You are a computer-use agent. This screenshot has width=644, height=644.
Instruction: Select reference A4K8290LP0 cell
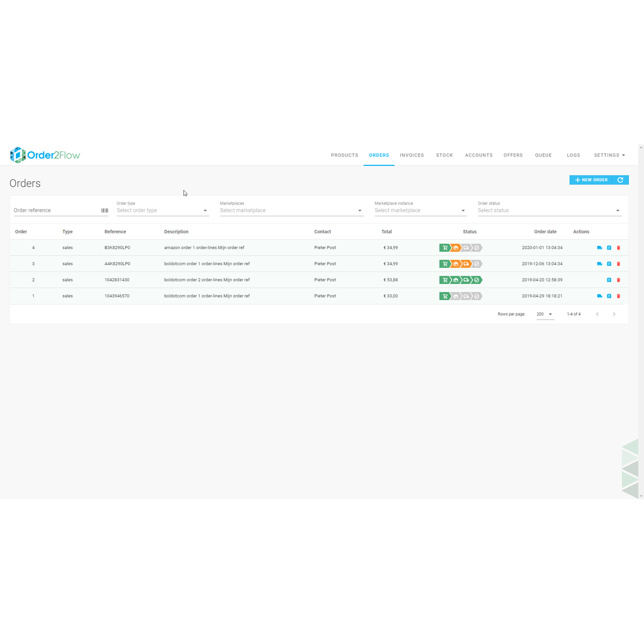tap(117, 264)
